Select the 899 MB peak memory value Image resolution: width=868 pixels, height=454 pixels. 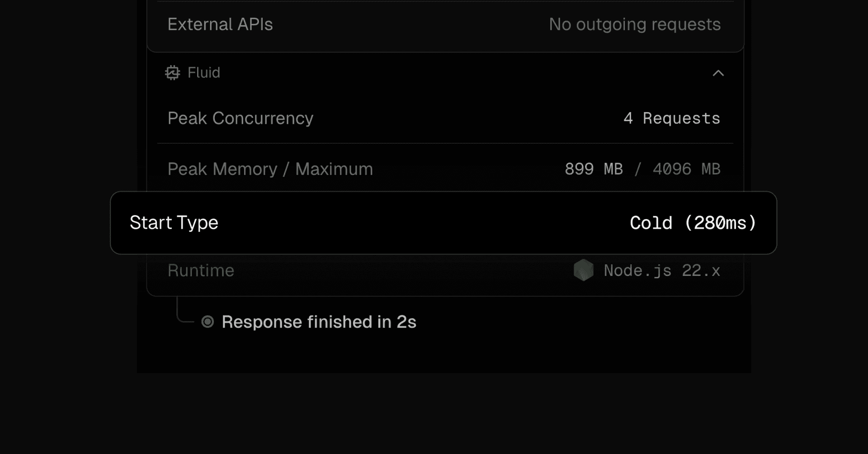pyautogui.click(x=594, y=169)
